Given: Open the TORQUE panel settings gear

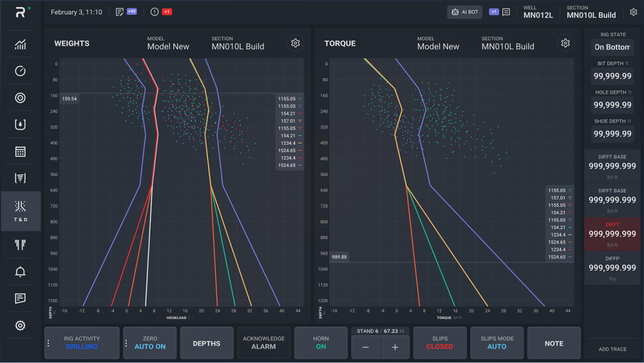Looking at the screenshot, I should 565,43.
